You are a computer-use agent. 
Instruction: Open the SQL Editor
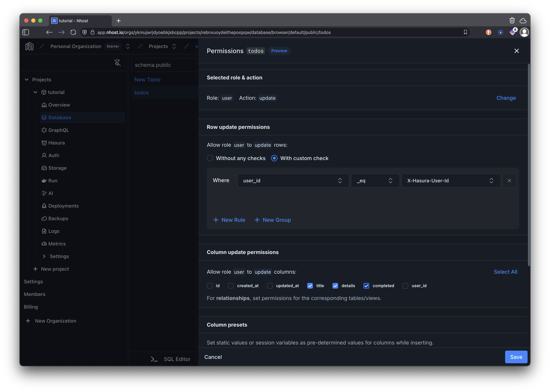[x=177, y=359]
